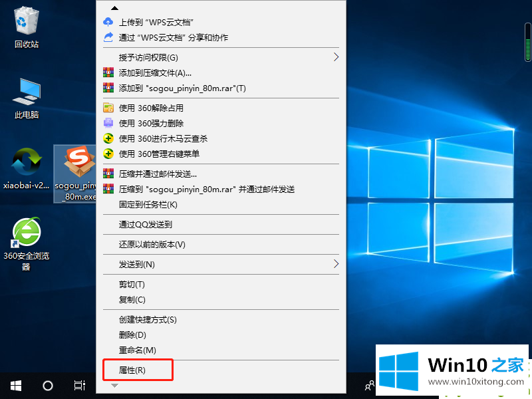The image size is (532, 399).
Task: Choose 上传到 "WPS云文档"
Action: coord(221,23)
